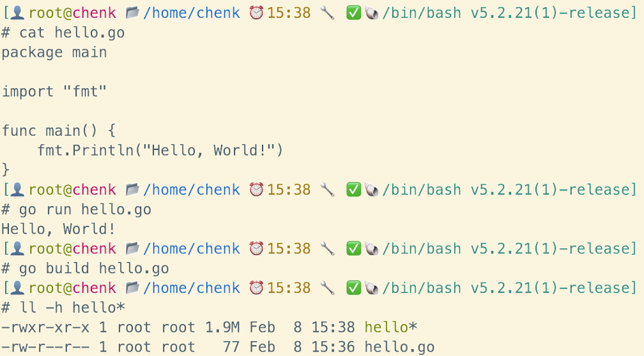Click the shell icon above "go run hello.go"
644x356 pixels.
(x=371, y=189)
